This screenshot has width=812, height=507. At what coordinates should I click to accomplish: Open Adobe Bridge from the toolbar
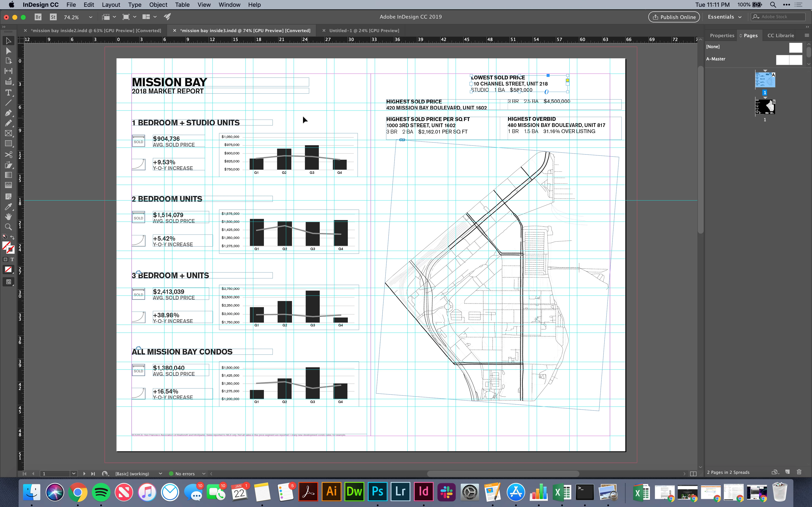[x=38, y=17]
